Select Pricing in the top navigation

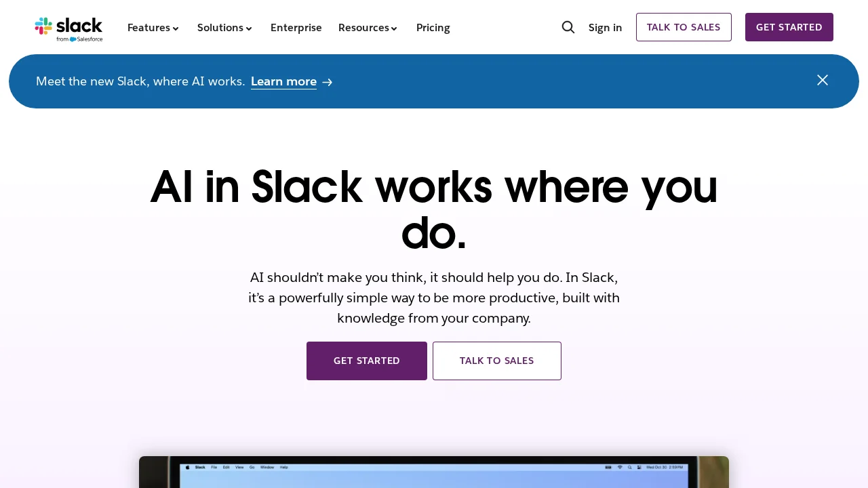pos(433,28)
